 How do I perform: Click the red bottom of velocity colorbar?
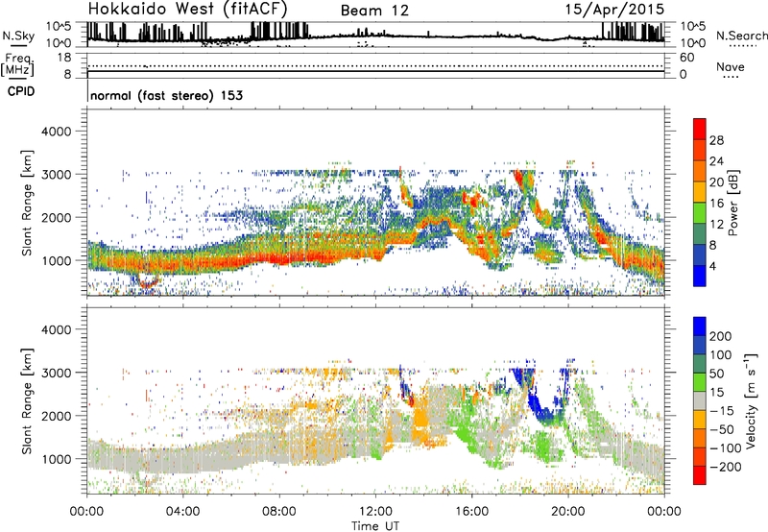[x=700, y=475]
